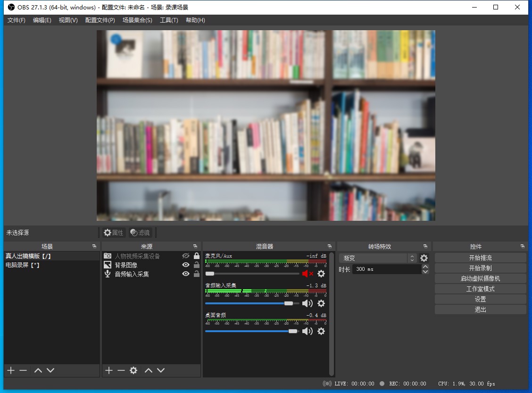Show the 人物视频采集设备 source
The height and width of the screenshot is (393, 532).
(186, 256)
